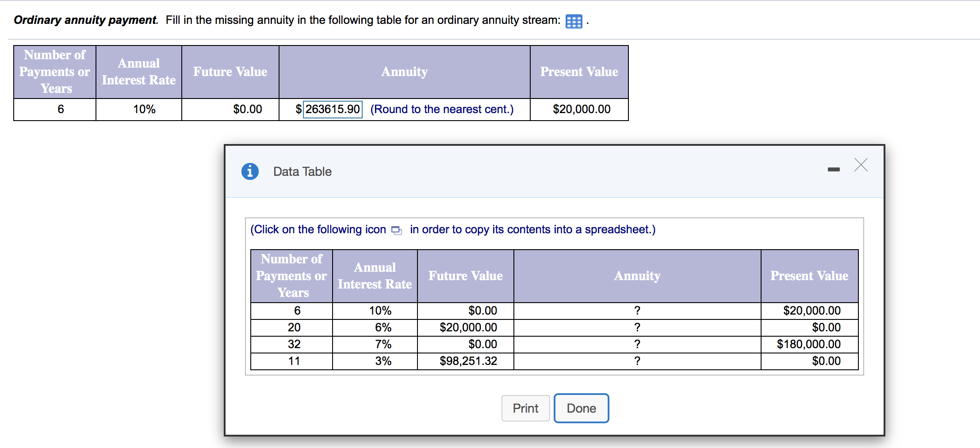Select the 20 payments cell
The width and height of the screenshot is (980, 448).
coord(294,327)
